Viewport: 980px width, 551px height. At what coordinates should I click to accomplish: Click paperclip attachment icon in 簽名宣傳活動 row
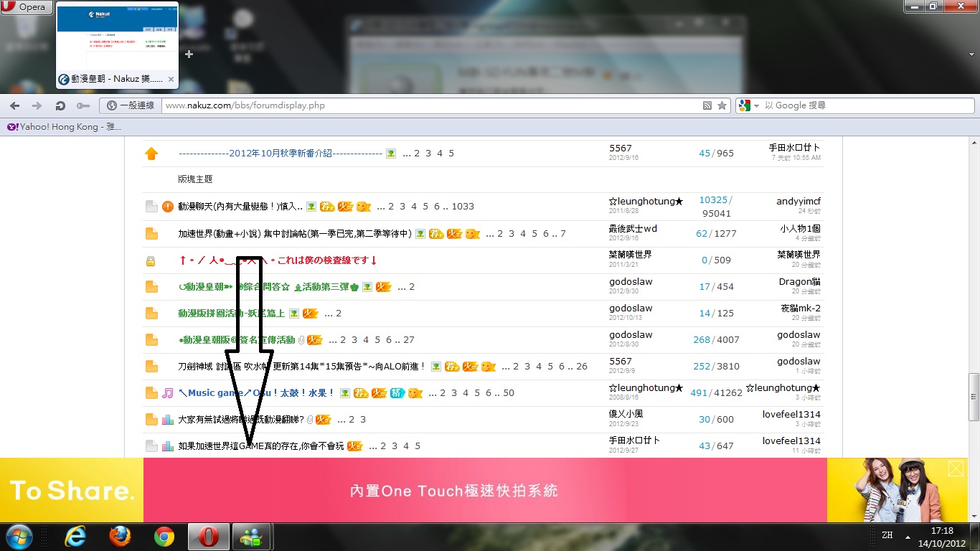tap(301, 340)
